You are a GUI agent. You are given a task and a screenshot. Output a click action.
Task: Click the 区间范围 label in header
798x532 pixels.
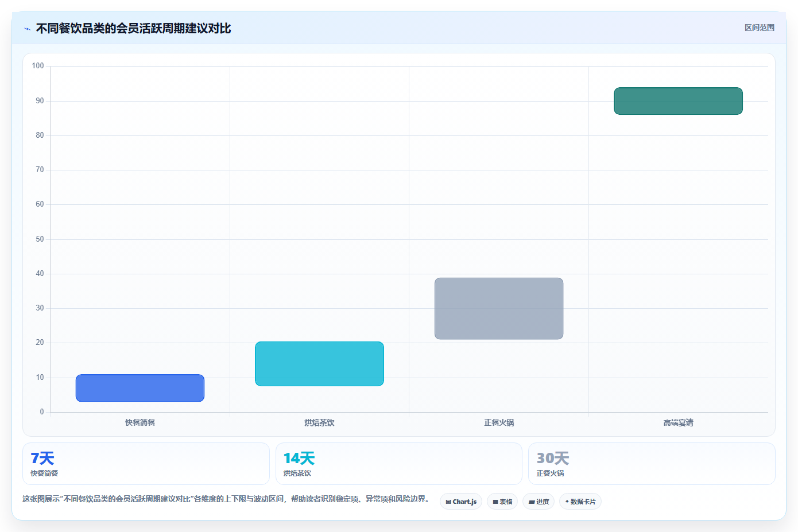click(760, 28)
